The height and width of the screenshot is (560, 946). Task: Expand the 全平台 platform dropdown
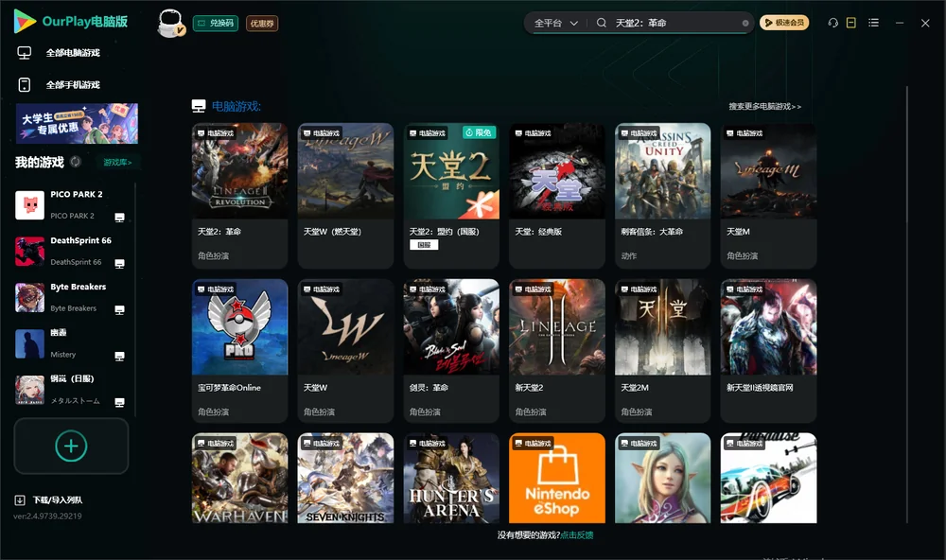click(556, 23)
